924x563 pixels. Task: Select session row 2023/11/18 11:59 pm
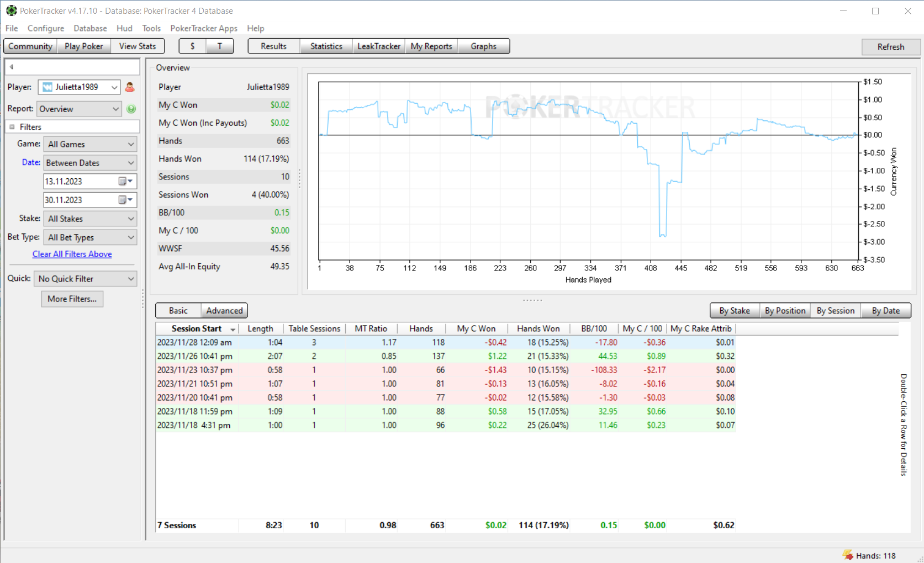click(446, 411)
